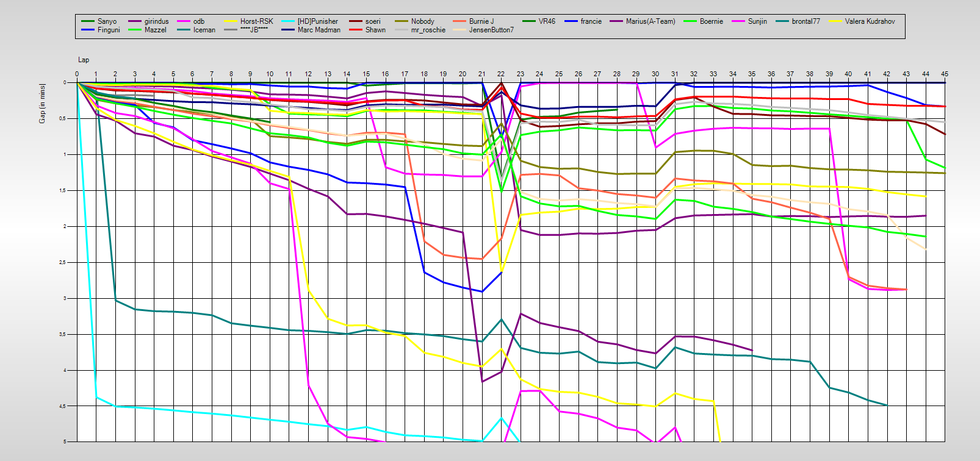This screenshot has height=461, width=980.
Task: Select the mr_roschie legend entry
Action: coord(428,30)
